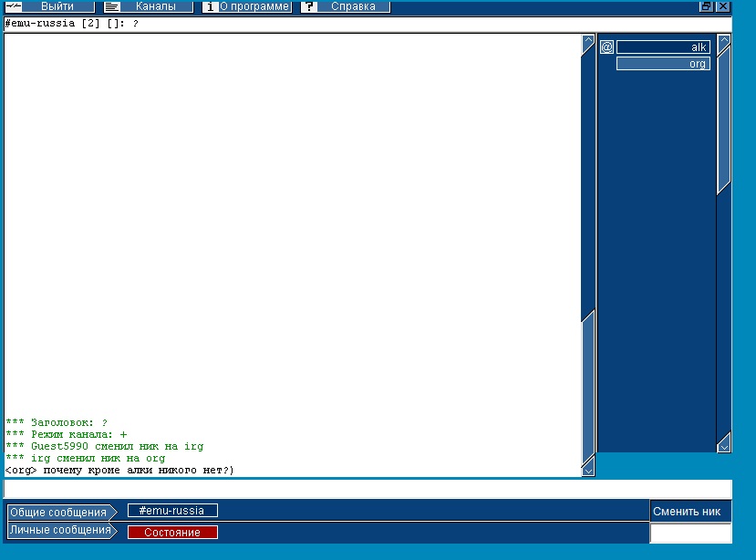The image size is (756, 560).
Task: Switch to the #emu-russia channel tab
Action: tap(172, 511)
